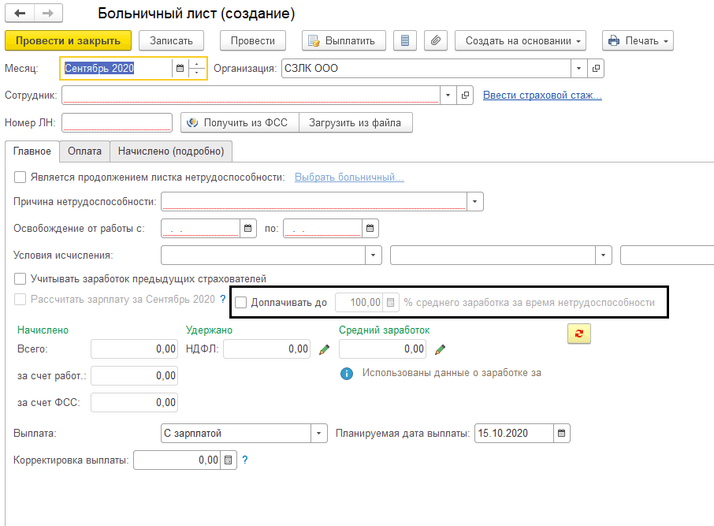Enable 'Является продолжением листка нетрудоспособности' checkbox
This screenshot has height=526, width=714.
[x=21, y=177]
